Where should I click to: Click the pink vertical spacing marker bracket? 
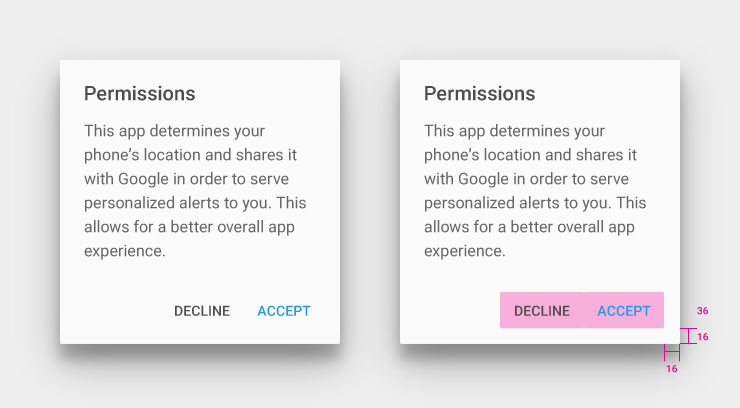689,336
